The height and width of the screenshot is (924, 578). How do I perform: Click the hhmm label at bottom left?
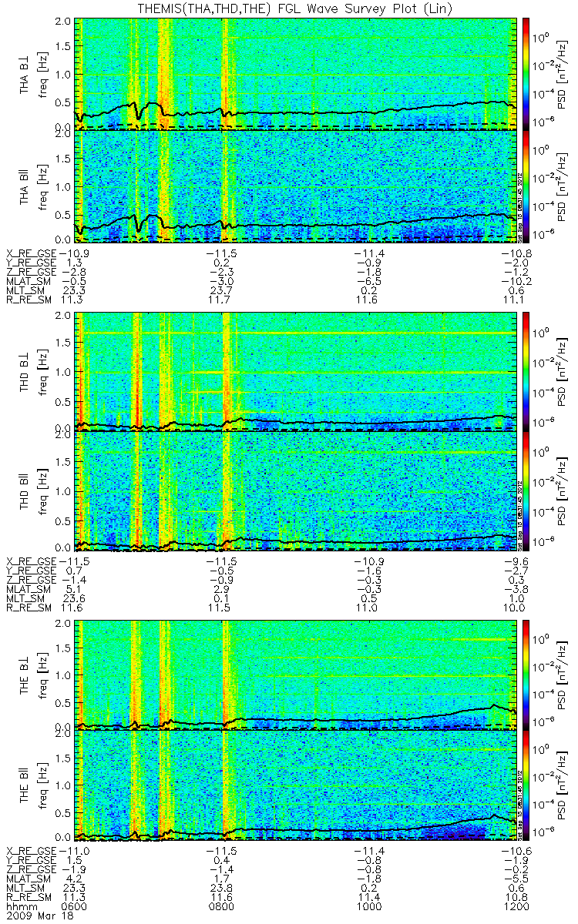pos(18,906)
